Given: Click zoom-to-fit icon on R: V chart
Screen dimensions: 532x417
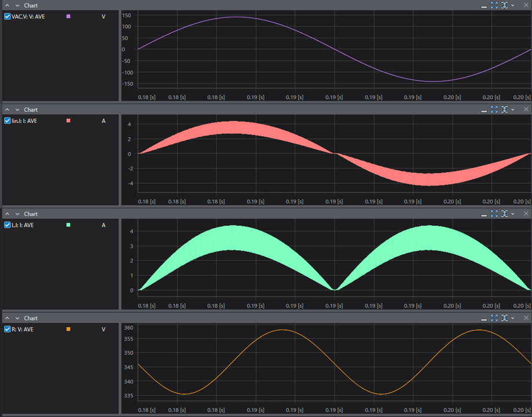Looking at the screenshot, I should (494, 318).
